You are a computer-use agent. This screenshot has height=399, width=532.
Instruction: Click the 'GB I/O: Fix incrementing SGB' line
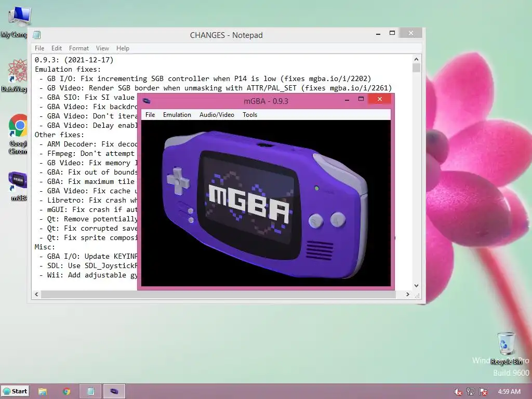pyautogui.click(x=205, y=79)
